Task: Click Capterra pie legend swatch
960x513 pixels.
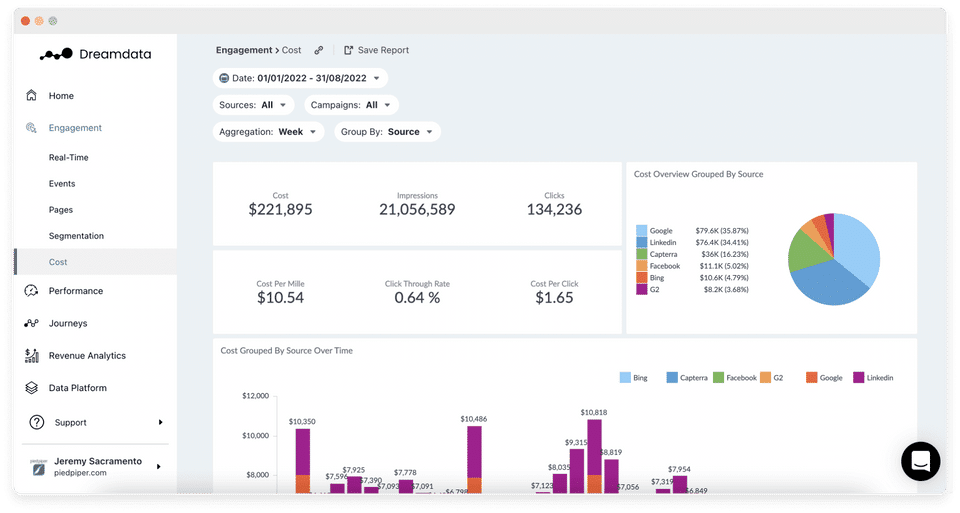Action: click(641, 254)
